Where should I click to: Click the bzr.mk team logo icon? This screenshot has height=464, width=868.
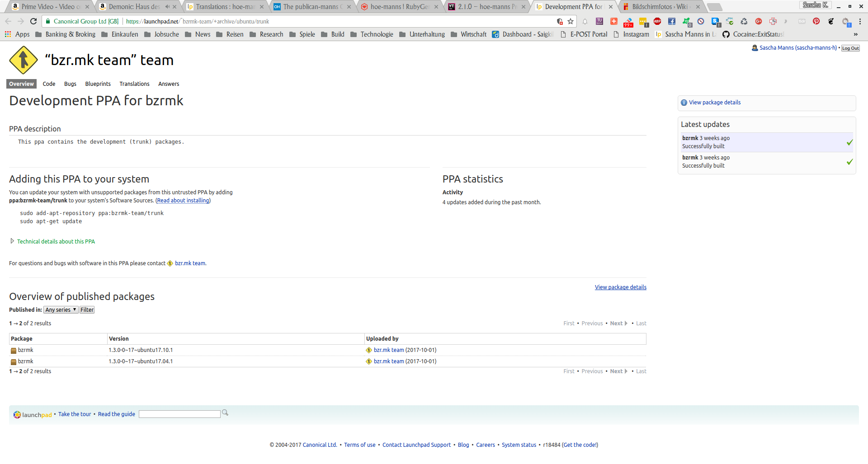click(x=24, y=60)
